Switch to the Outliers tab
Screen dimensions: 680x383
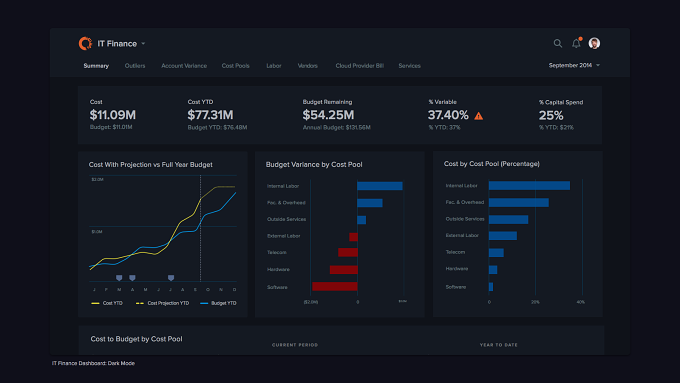135,66
